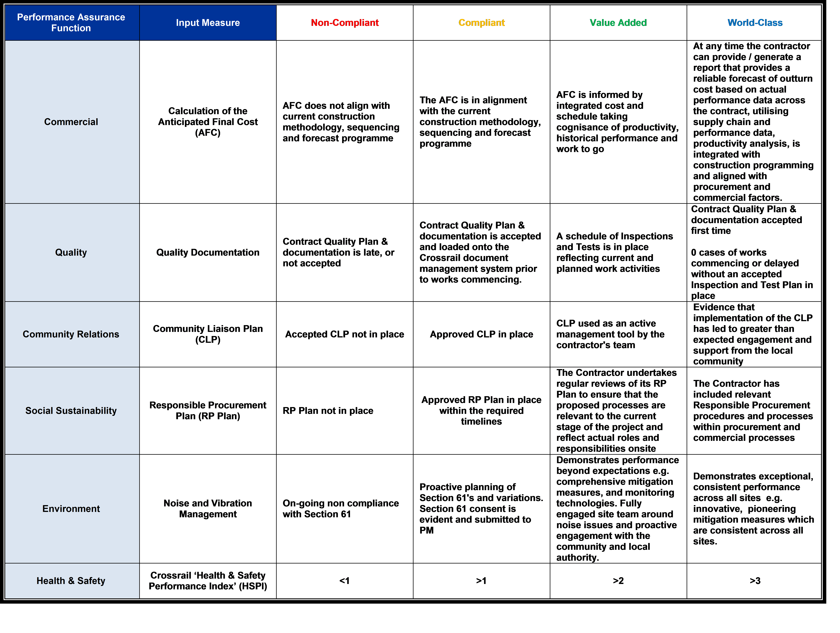Click the '>2' HSPI value
The height and width of the screenshot is (633, 840).
(618, 581)
